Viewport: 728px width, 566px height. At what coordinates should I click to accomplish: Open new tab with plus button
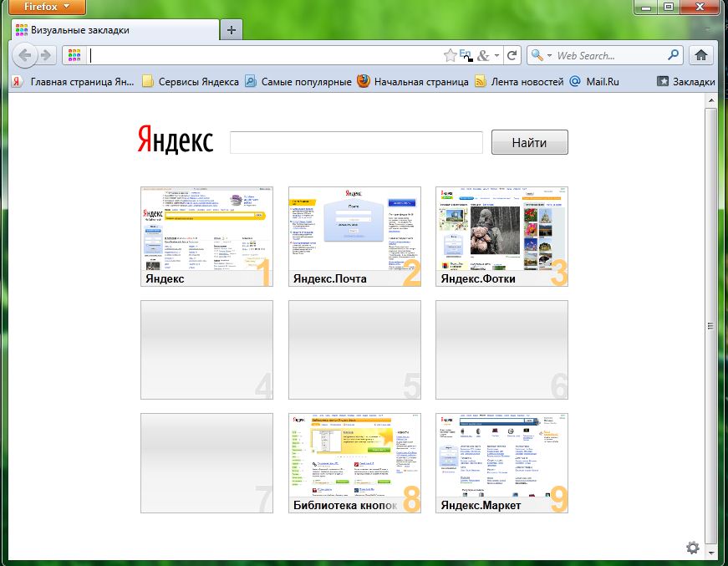(232, 30)
